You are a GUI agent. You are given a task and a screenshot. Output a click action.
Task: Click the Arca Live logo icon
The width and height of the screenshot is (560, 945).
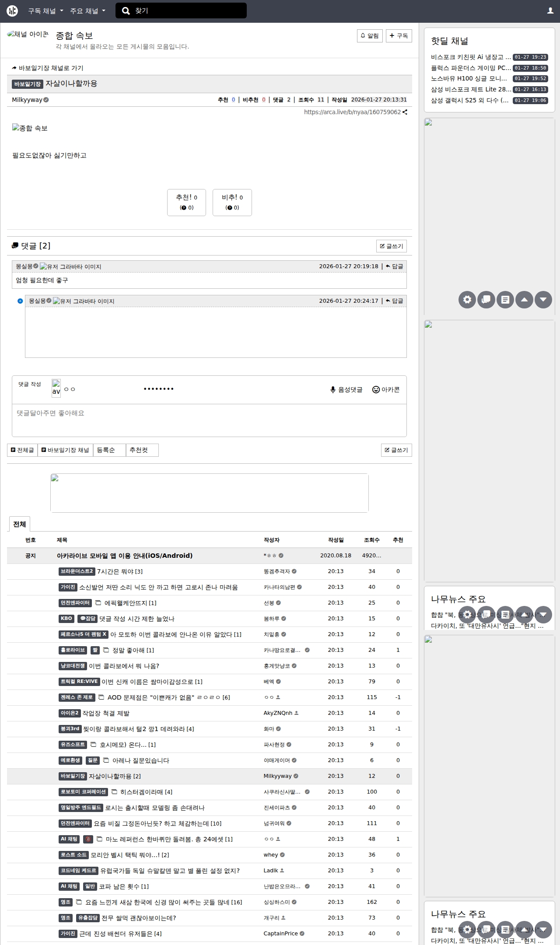[12, 11]
